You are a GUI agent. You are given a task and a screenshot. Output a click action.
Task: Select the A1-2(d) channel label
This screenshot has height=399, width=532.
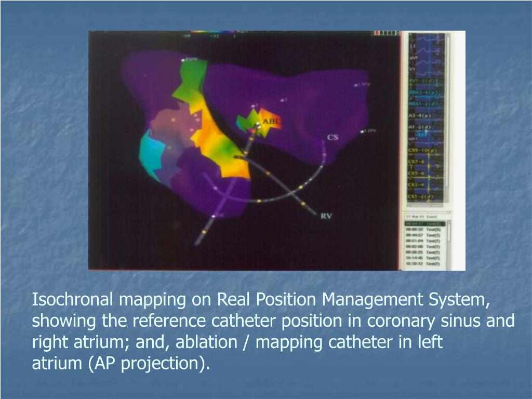(420, 127)
